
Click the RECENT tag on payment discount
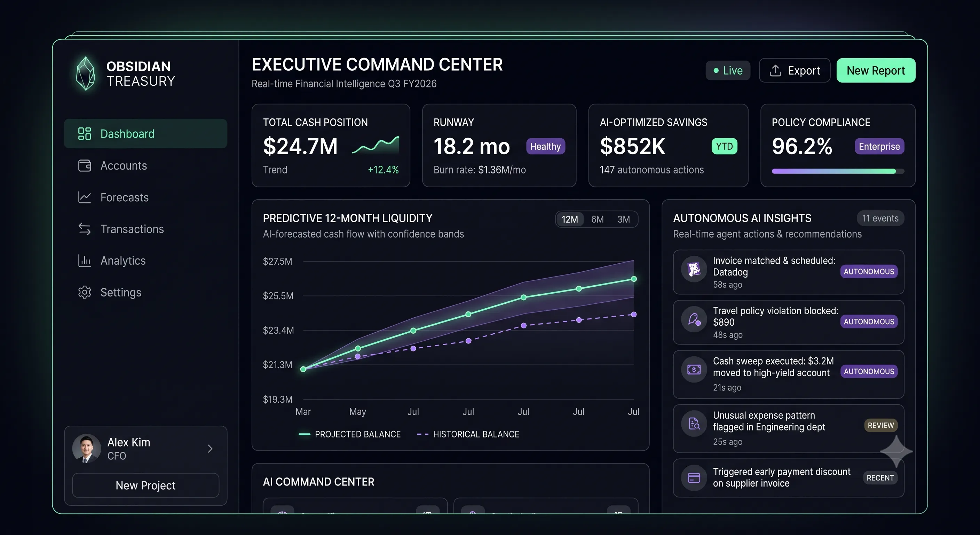point(880,478)
